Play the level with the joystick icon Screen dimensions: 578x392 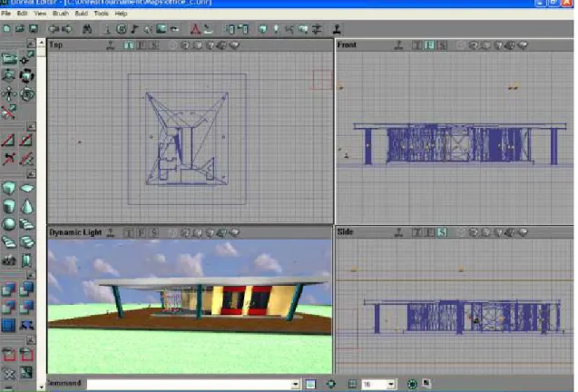(337, 29)
